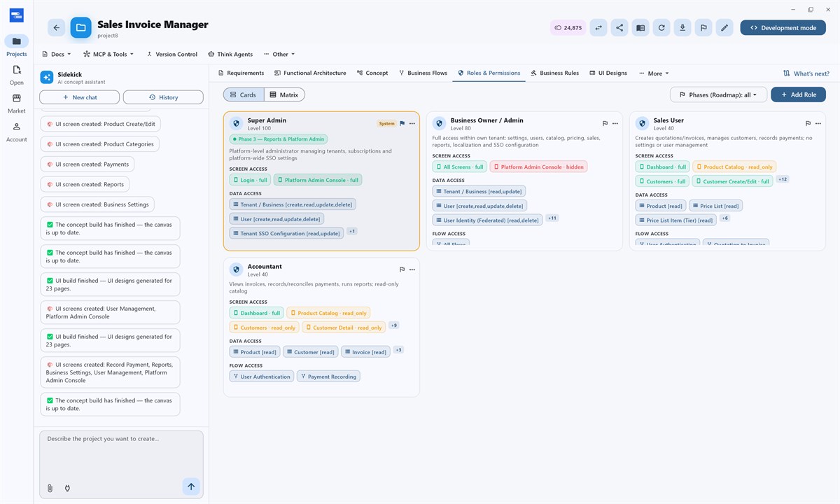Screen dimensions: 840x504
Task: Click the blue project folder icon
Action: tap(81, 28)
